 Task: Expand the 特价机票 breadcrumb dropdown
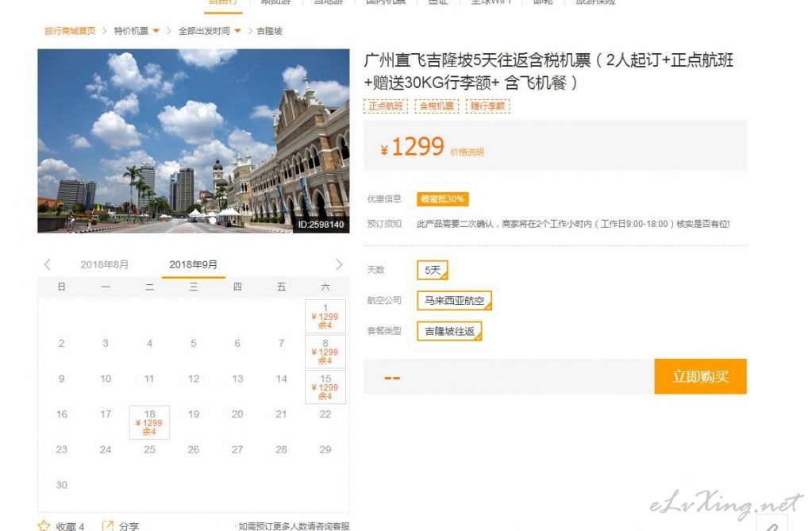coord(156,31)
